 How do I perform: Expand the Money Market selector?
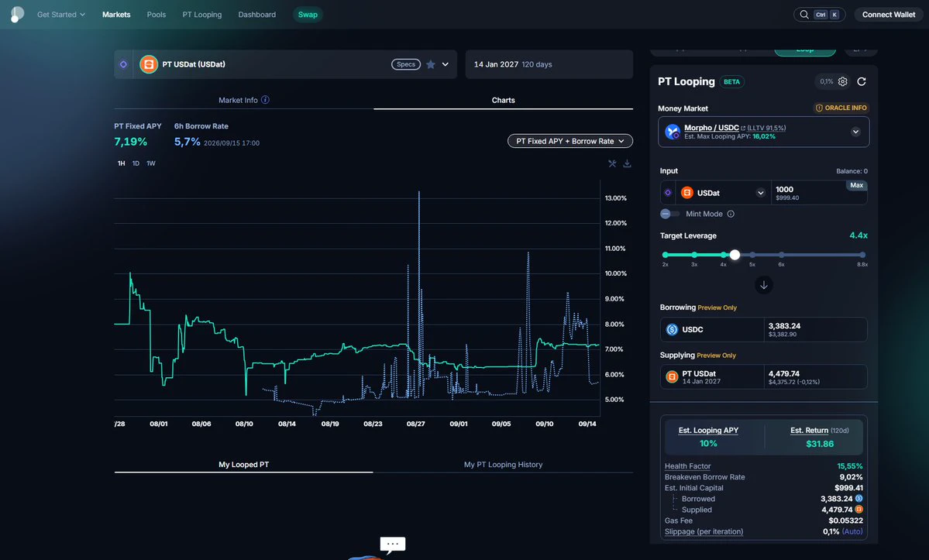855,132
